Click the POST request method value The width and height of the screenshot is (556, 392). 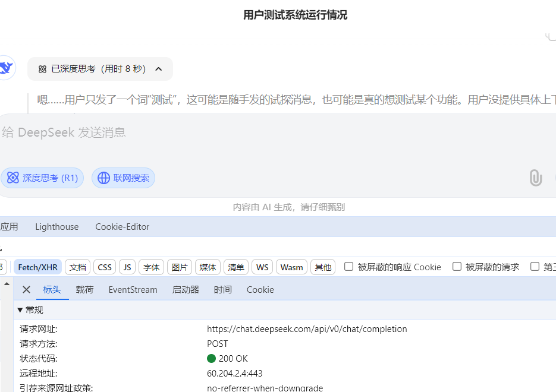point(218,344)
